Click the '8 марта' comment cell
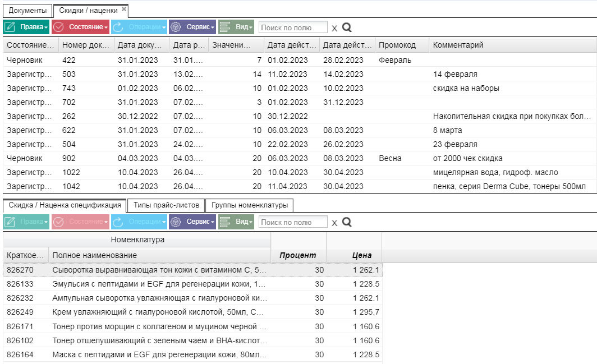 click(x=512, y=130)
